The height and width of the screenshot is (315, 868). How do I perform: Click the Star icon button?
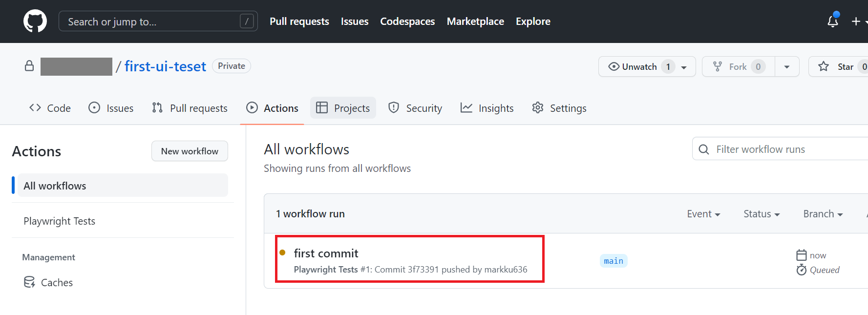tap(824, 66)
